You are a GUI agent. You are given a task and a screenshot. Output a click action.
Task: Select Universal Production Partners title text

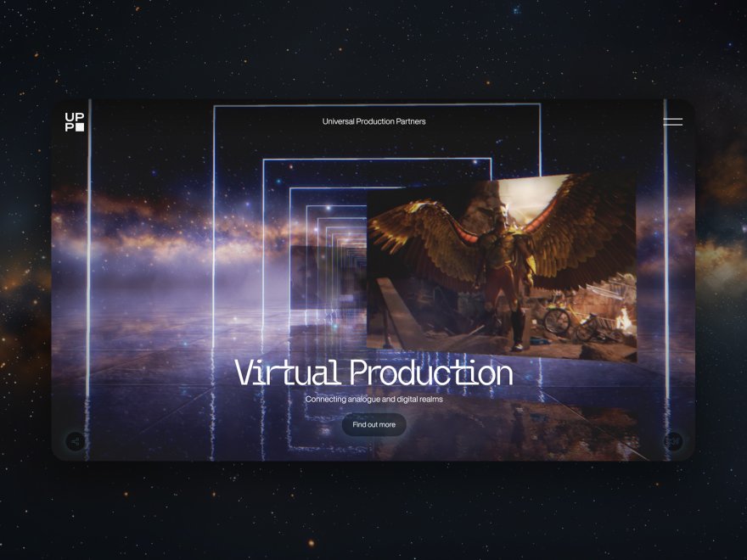coord(374,121)
